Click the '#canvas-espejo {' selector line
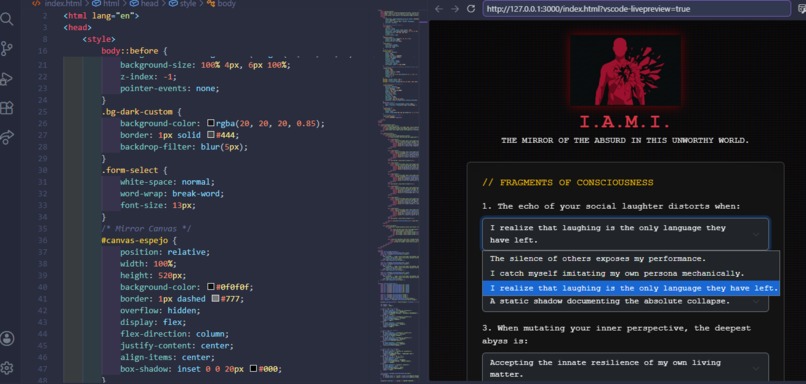The height and width of the screenshot is (384, 806). click(139, 240)
